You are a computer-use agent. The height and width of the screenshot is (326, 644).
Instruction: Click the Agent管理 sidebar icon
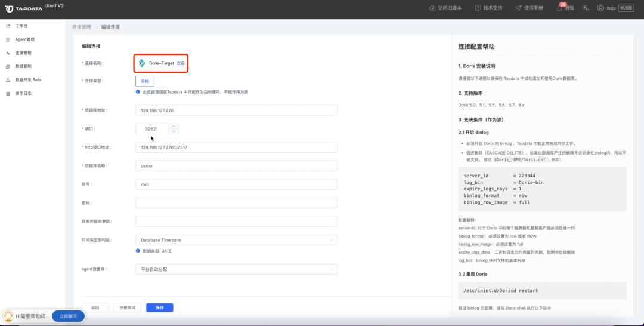click(8, 40)
